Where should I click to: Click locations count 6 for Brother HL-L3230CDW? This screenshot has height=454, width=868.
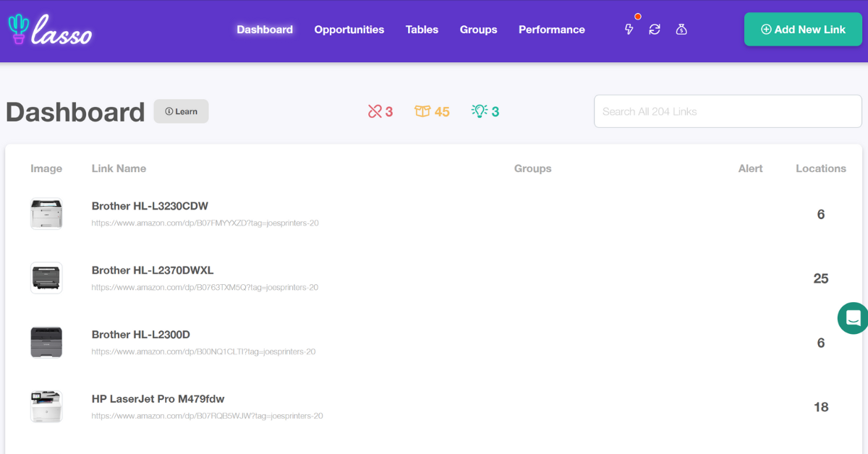pyautogui.click(x=821, y=214)
